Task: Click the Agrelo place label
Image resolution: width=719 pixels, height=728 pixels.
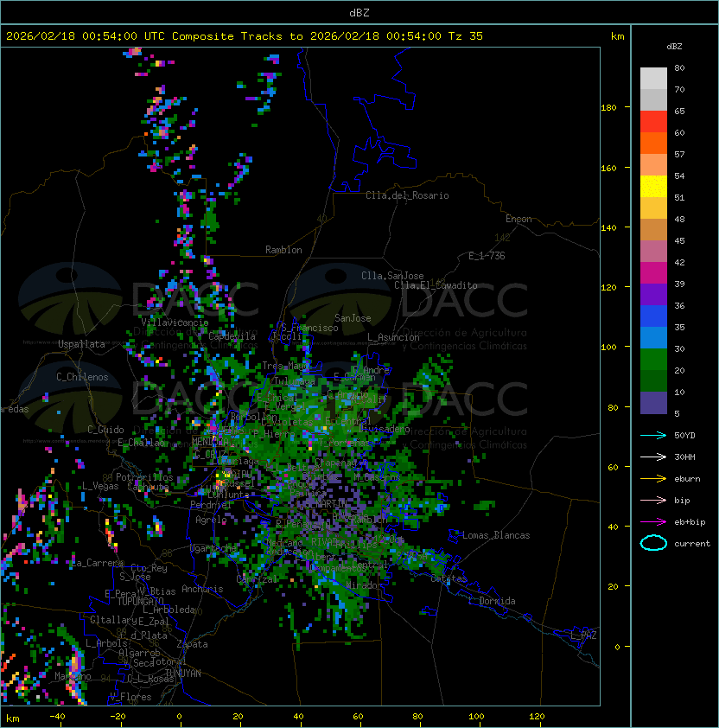Action: coord(211,520)
